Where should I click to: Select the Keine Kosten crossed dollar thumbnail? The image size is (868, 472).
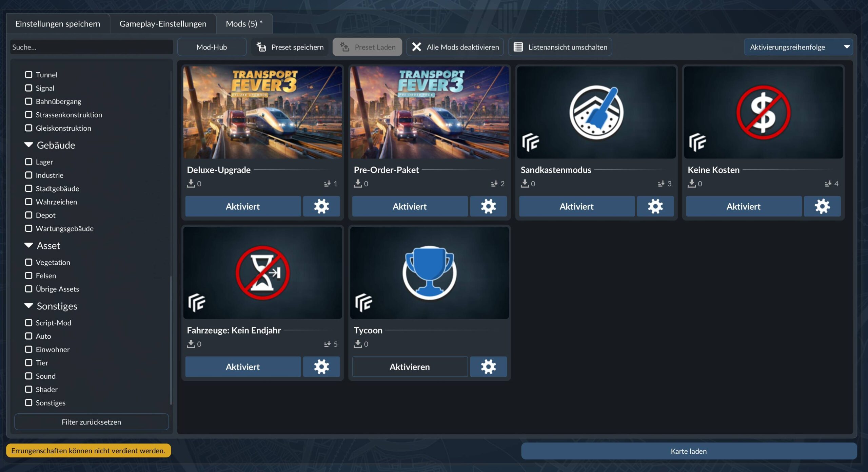[x=763, y=112]
